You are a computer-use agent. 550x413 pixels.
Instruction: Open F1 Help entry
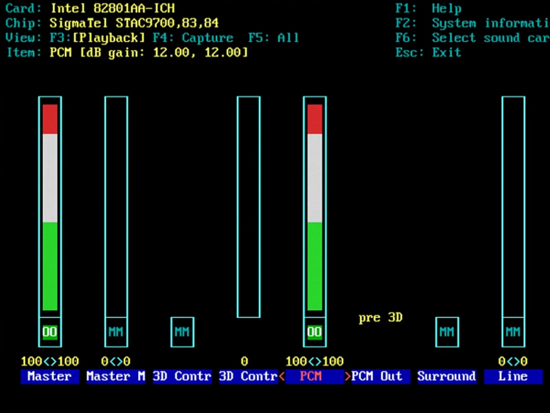click(x=429, y=8)
